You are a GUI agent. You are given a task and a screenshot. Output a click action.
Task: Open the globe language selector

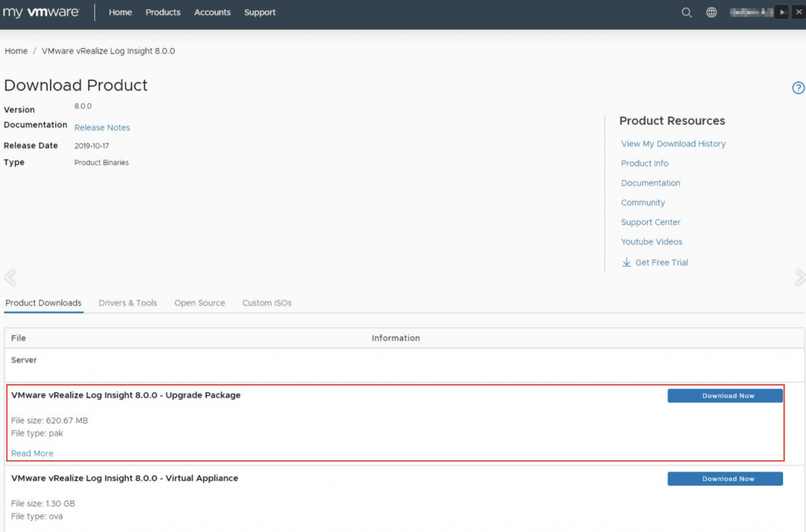click(712, 13)
